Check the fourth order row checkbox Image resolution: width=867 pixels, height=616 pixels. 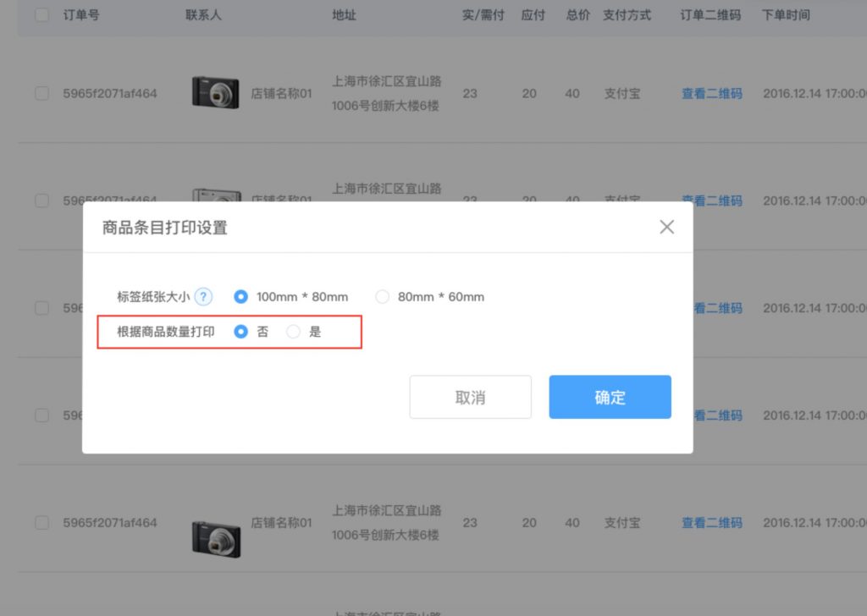[x=41, y=415]
